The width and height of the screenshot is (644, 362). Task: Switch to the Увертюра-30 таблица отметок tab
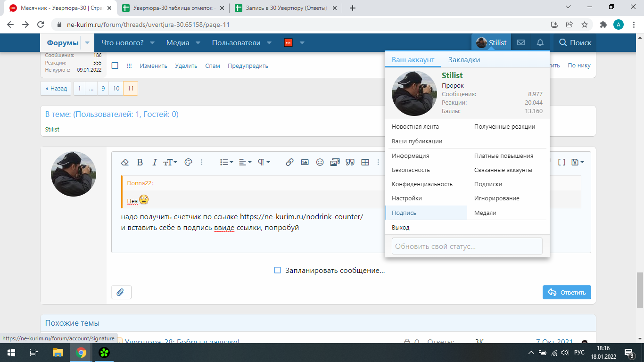[173, 8]
